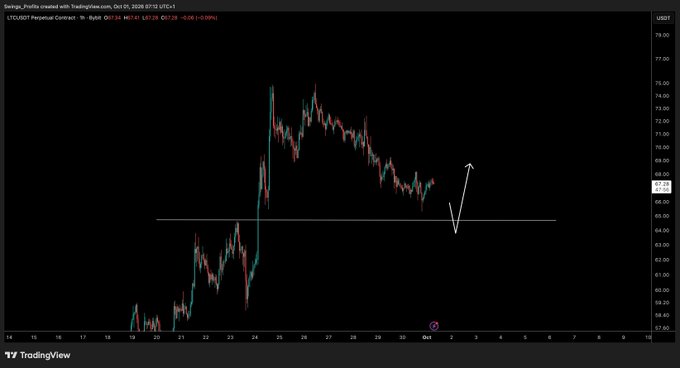
Task: Click the 74.00 price axis label
Action: coord(662,96)
